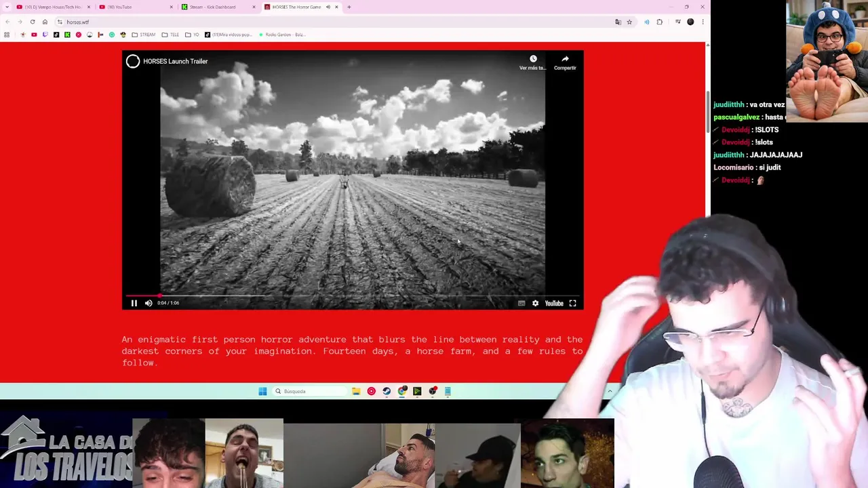Show hidden system tray icons chevron

click(x=610, y=391)
